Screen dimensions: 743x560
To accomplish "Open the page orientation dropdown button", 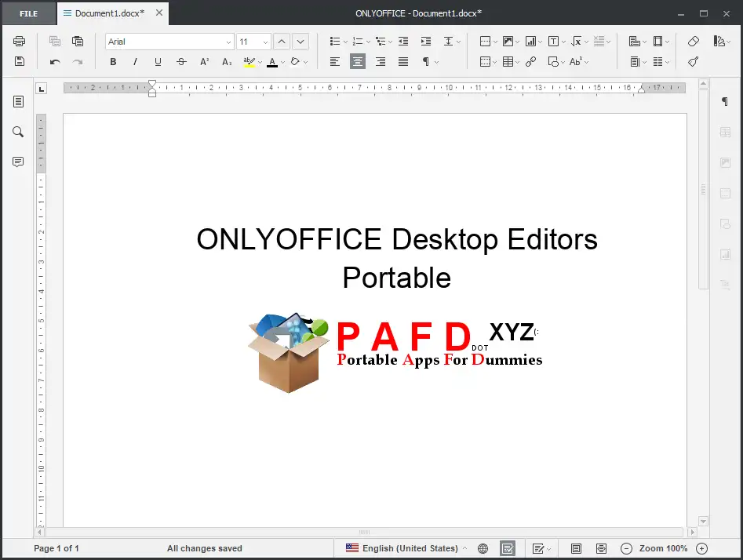I will click(637, 42).
